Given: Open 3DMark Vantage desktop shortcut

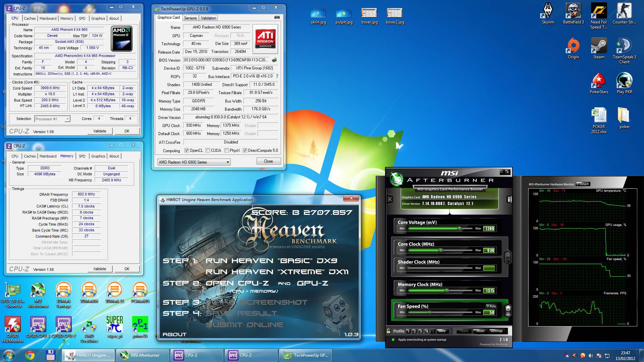Looking at the screenshot, I should click(x=63, y=295).
